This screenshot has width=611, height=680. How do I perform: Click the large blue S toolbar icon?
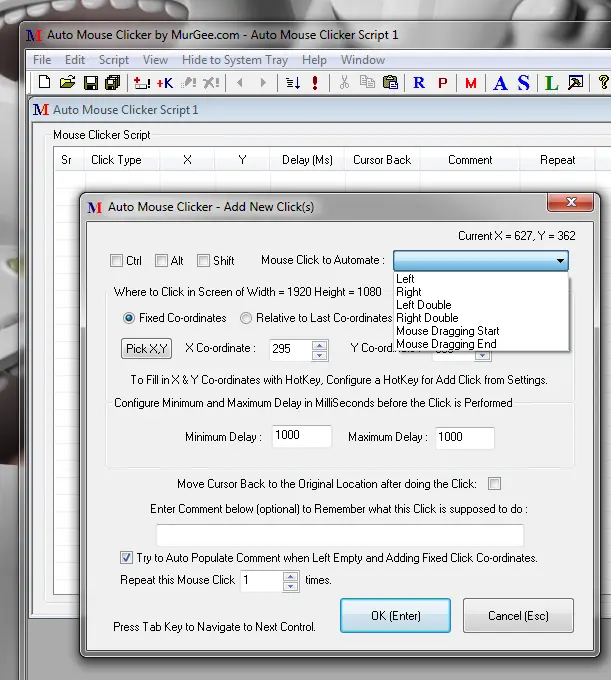click(524, 83)
